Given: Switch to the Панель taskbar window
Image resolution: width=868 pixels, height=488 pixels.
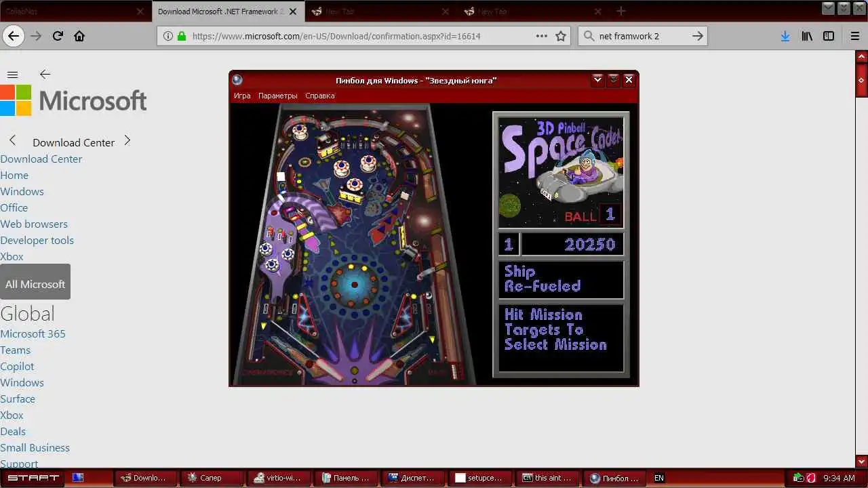Looking at the screenshot, I should 346,478.
